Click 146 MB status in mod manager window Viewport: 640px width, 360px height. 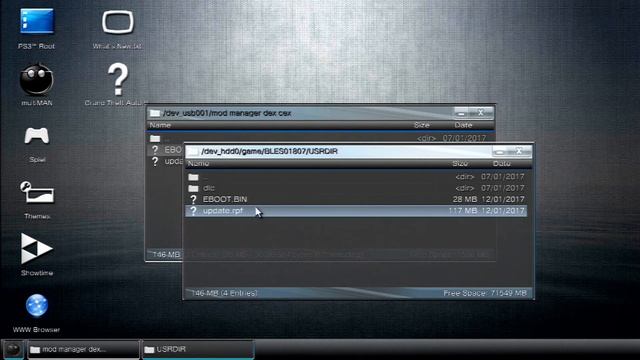[x=166, y=254]
